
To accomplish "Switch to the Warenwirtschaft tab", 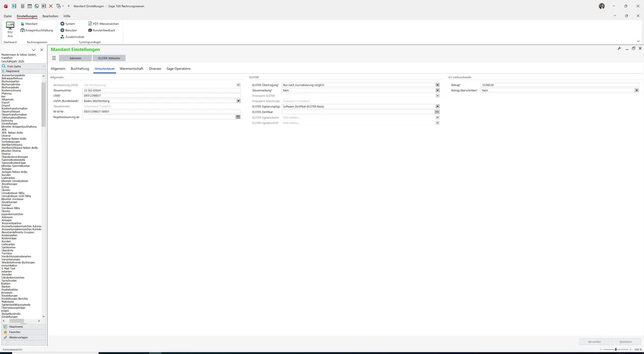I will point(131,69).
